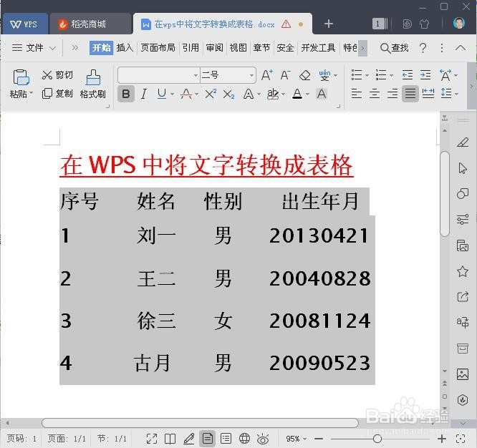Click the distributed alignment icon
477x448 pixels.
(x=428, y=94)
